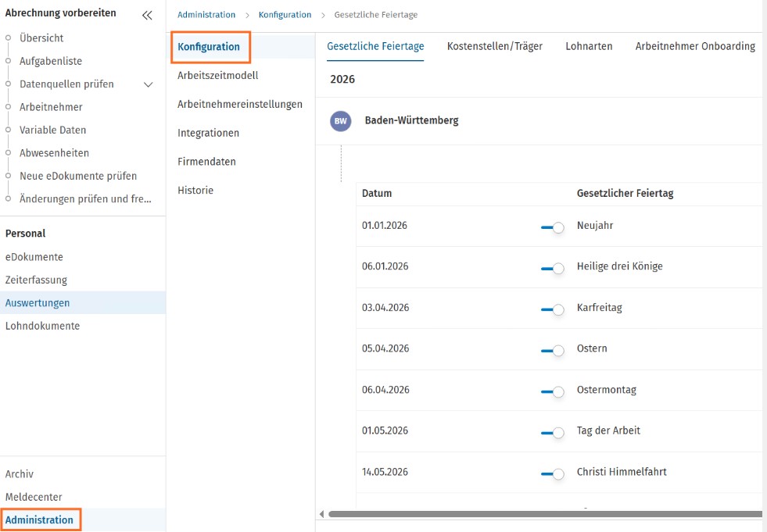
Task: Select Variable Daten step
Action: tap(53, 130)
